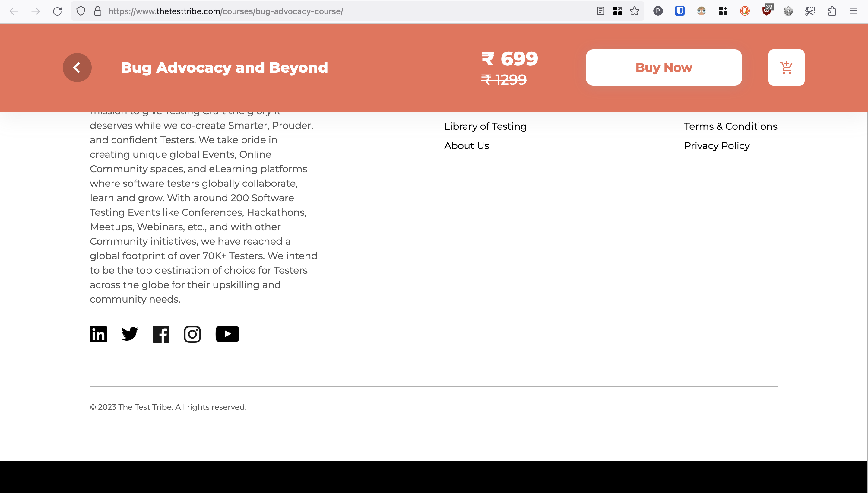Open Privacy Policy link
Viewport: 868px width, 493px height.
pyautogui.click(x=717, y=146)
